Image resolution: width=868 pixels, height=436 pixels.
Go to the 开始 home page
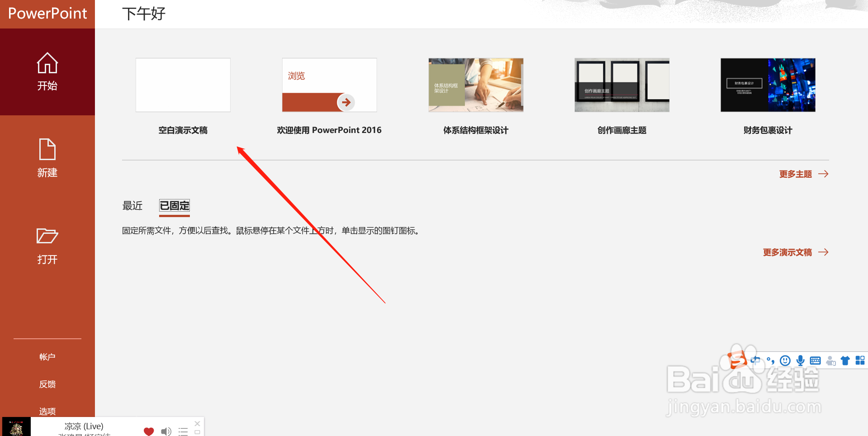[47, 72]
